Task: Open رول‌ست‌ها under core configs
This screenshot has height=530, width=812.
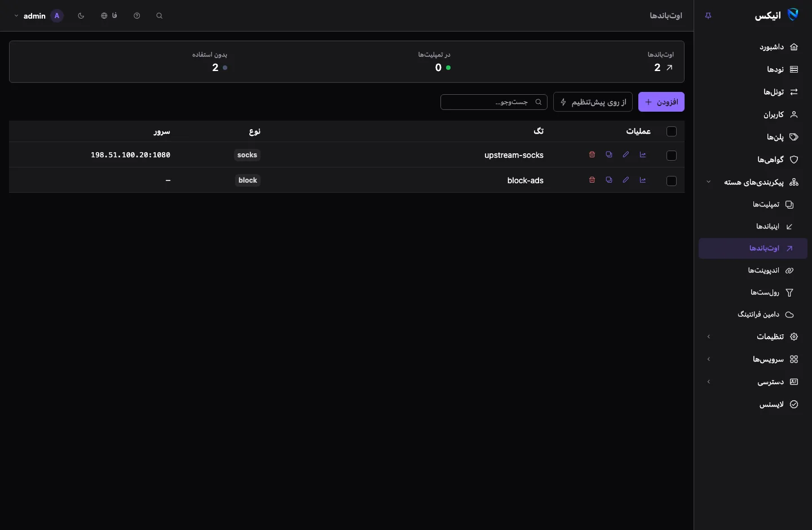Action: [x=753, y=293]
